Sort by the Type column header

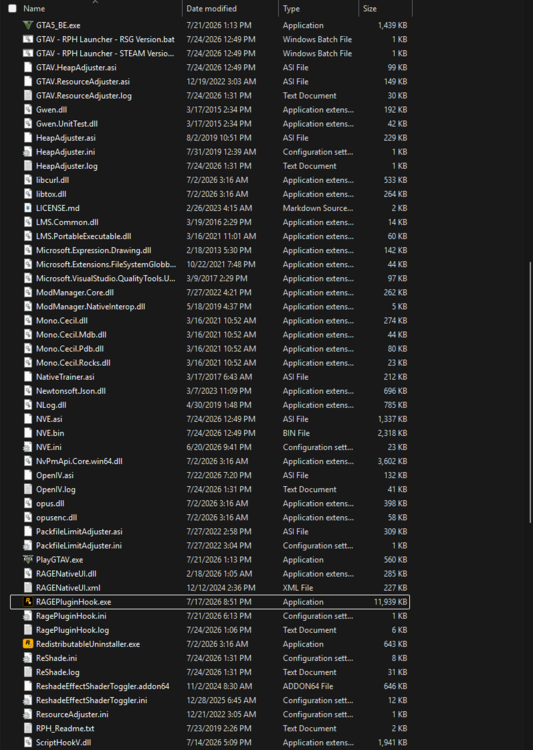coord(291,9)
